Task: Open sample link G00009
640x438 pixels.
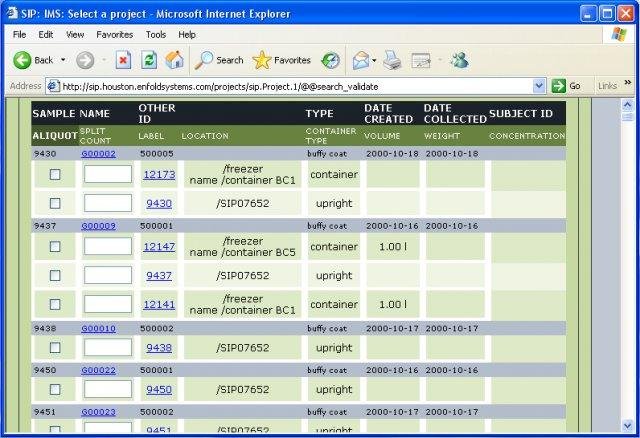Action: pyautogui.click(x=98, y=226)
